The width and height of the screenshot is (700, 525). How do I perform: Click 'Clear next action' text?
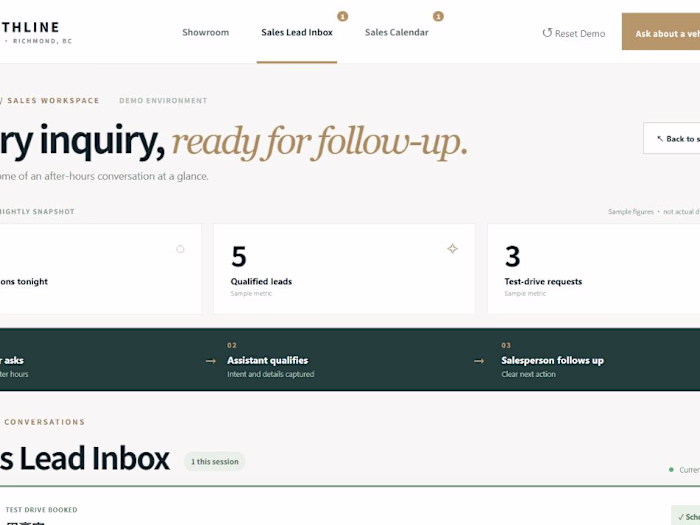528,374
